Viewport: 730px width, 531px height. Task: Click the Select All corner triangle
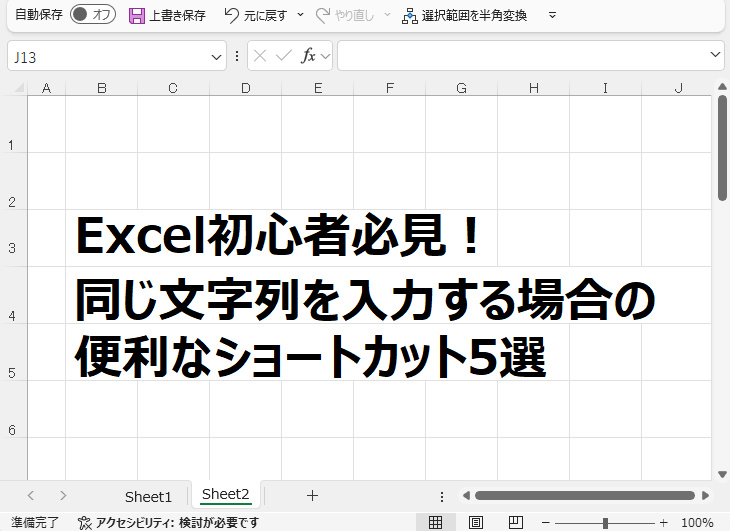pos(18,87)
